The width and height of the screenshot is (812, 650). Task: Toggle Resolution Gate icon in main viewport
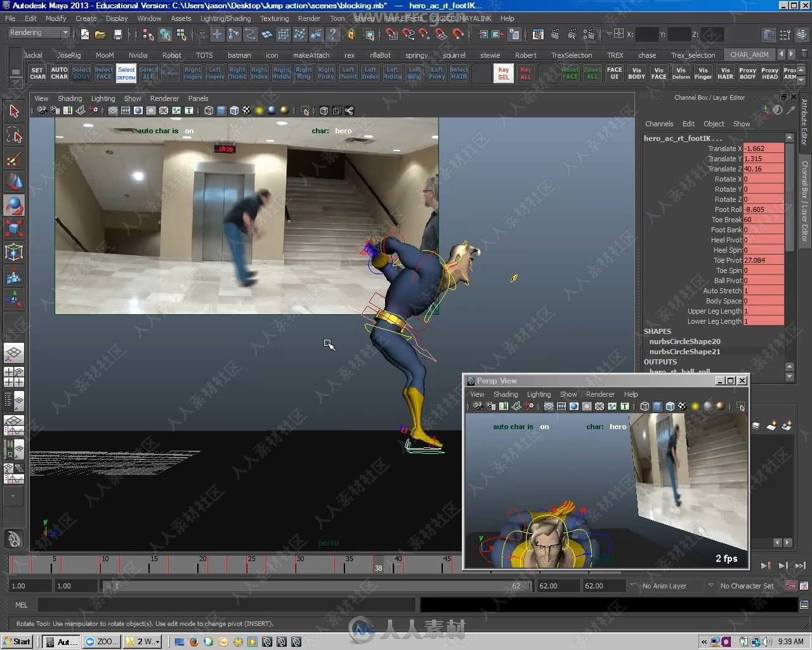tap(138, 110)
